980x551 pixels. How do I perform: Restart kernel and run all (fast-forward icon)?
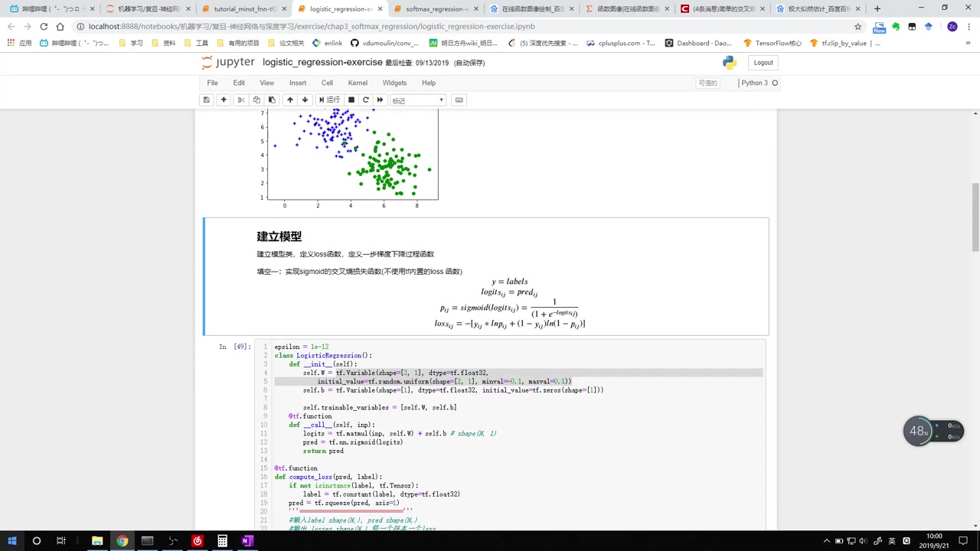(x=380, y=100)
